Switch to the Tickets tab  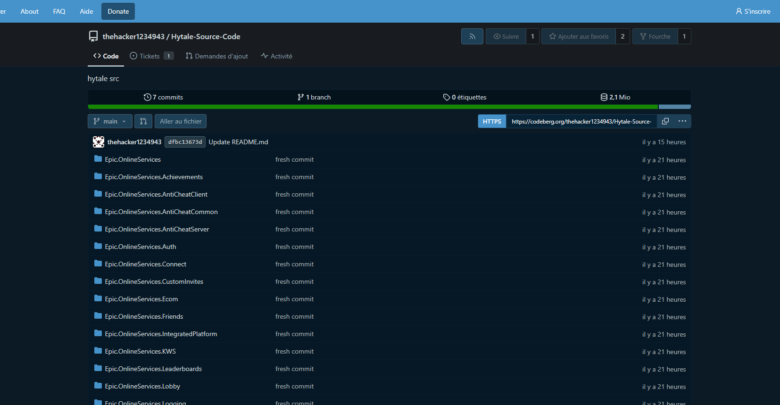tap(151, 56)
